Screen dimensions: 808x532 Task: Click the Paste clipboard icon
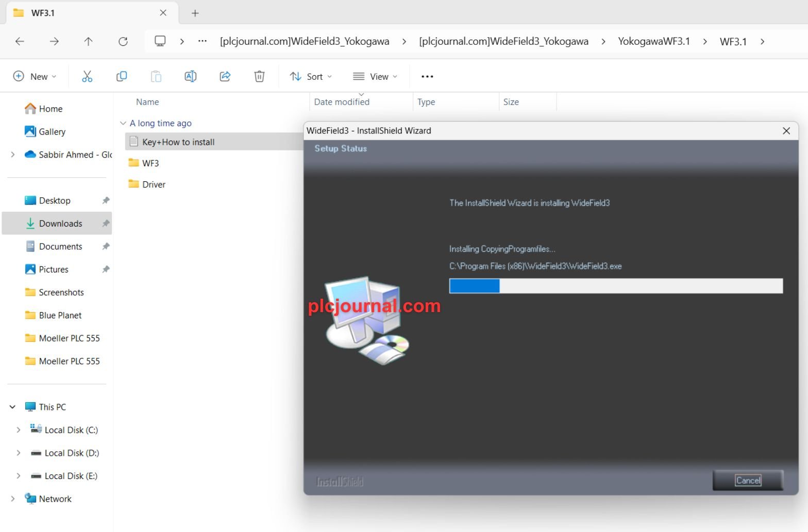tap(156, 76)
